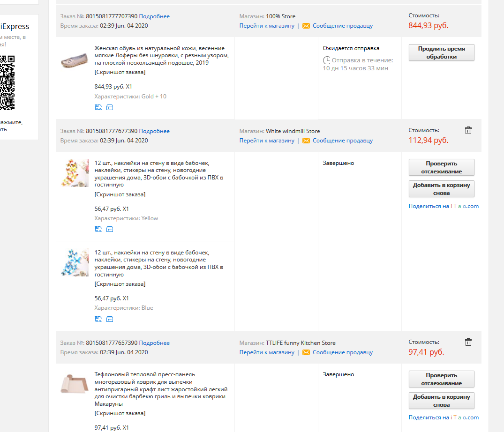Open Скриншот заказа for Blue butterfly stickers

click(120, 284)
